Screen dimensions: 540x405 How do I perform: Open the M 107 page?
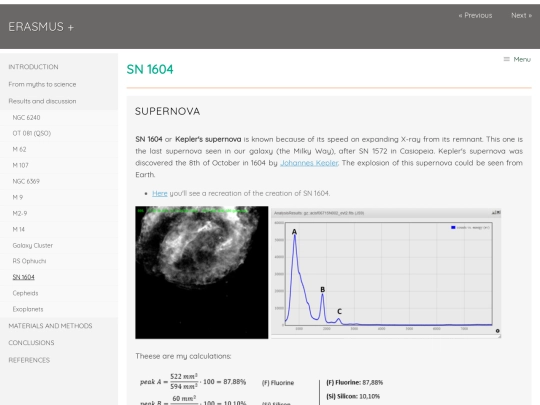point(20,165)
